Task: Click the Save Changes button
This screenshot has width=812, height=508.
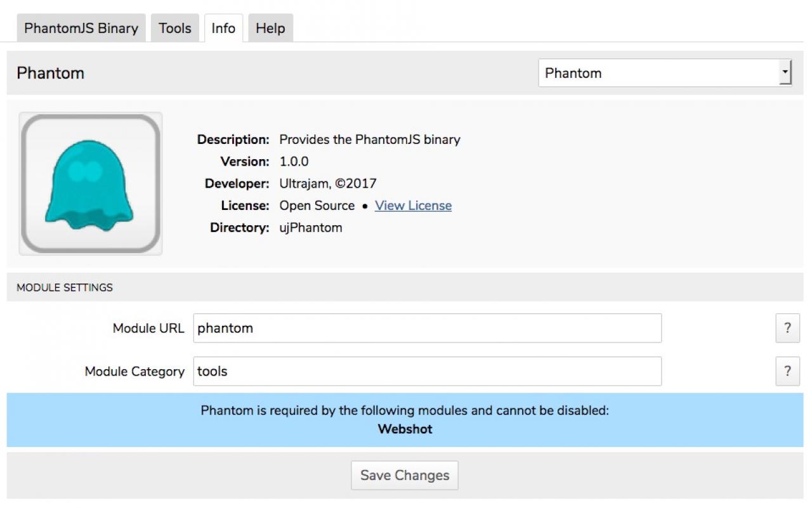Action: (x=405, y=475)
